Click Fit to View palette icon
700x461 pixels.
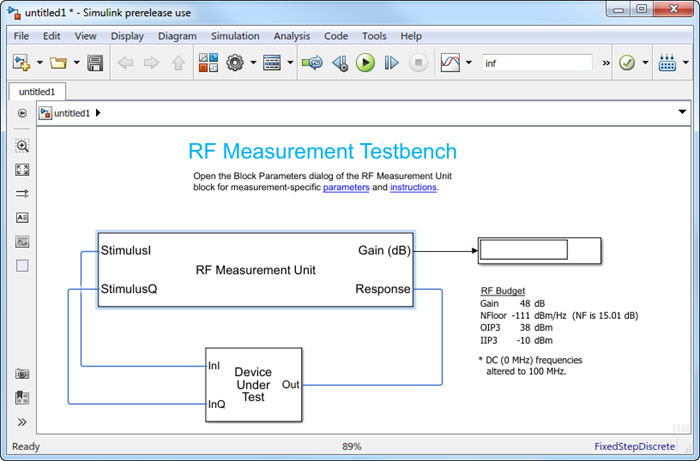point(22,170)
